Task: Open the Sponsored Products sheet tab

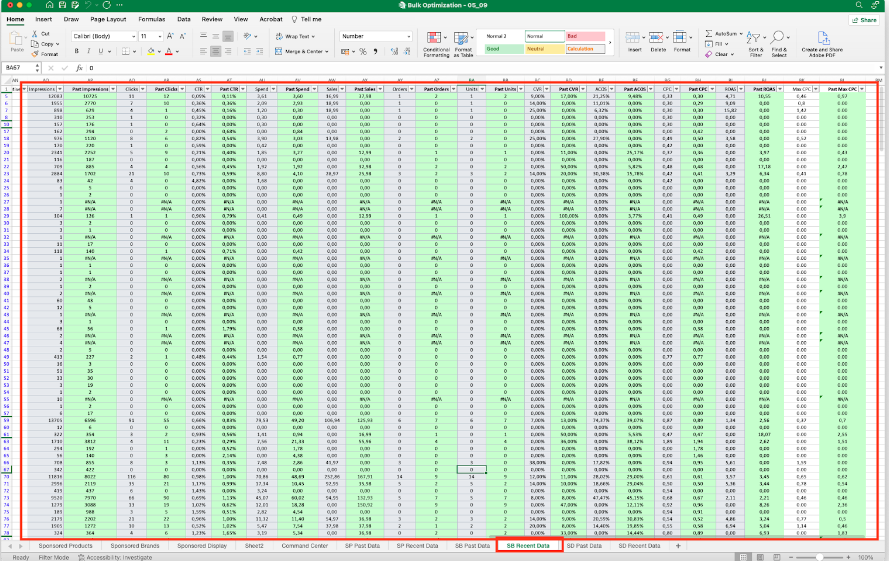Action: pos(65,546)
